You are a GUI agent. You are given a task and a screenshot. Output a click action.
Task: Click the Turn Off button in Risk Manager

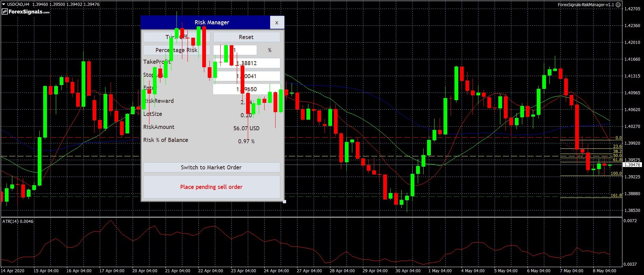pos(177,37)
